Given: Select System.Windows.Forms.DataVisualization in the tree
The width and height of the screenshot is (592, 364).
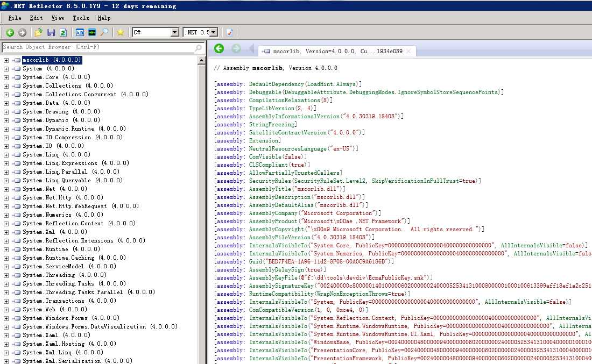Looking at the screenshot, I should pyautogui.click(x=100, y=327).
